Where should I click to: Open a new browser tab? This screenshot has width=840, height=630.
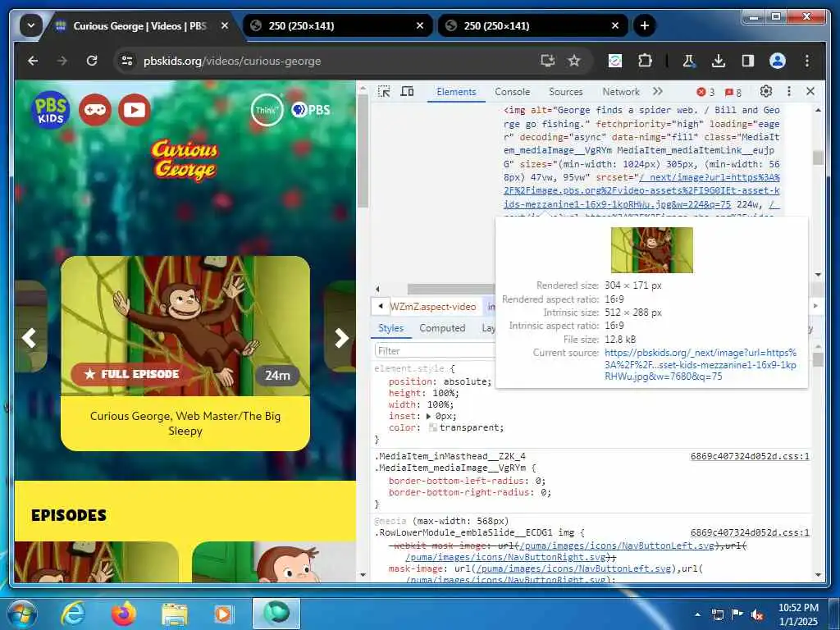tap(645, 25)
